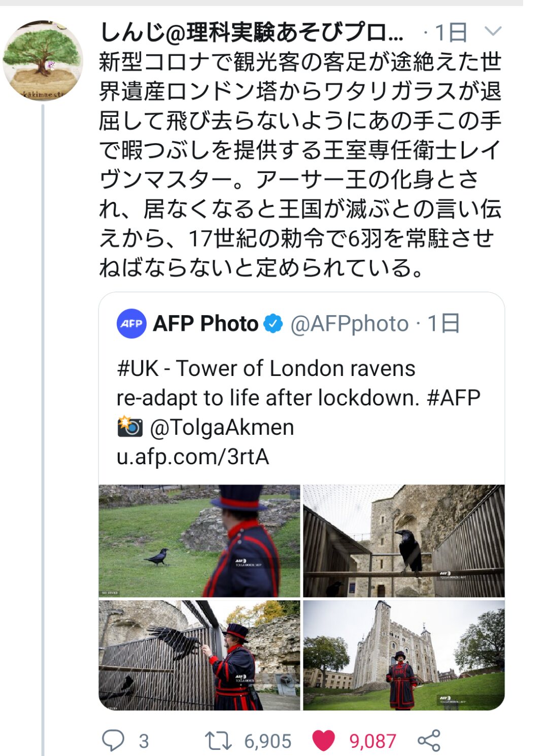This screenshot has width=548, height=756.
Task: Open the しんじ@理科実験 author name
Action: [x=252, y=32]
